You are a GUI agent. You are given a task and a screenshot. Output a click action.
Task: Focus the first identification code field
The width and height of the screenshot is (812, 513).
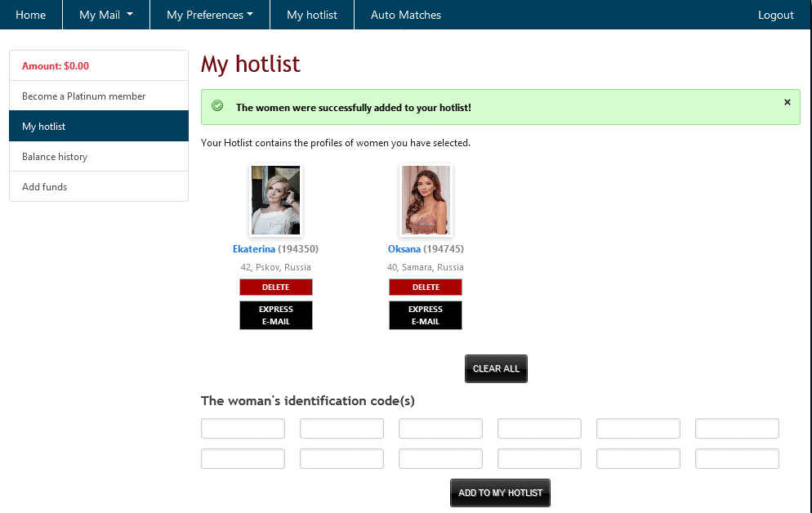point(243,429)
